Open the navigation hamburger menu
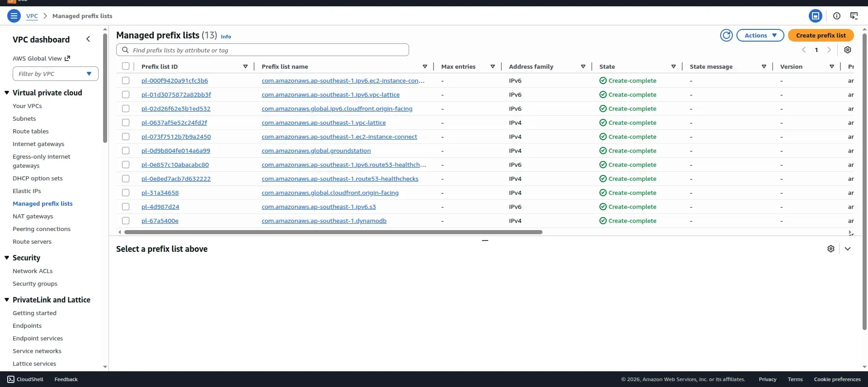Viewport: 868px width, 387px height. pos(14,16)
